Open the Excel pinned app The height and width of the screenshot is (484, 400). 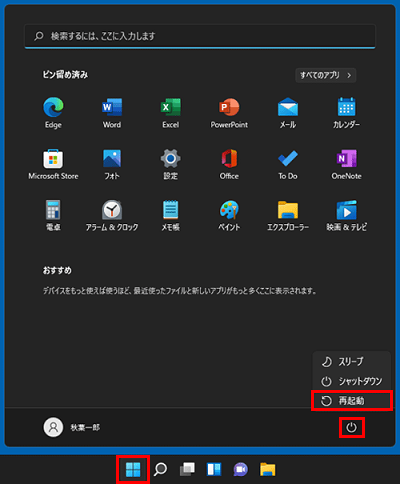171,113
